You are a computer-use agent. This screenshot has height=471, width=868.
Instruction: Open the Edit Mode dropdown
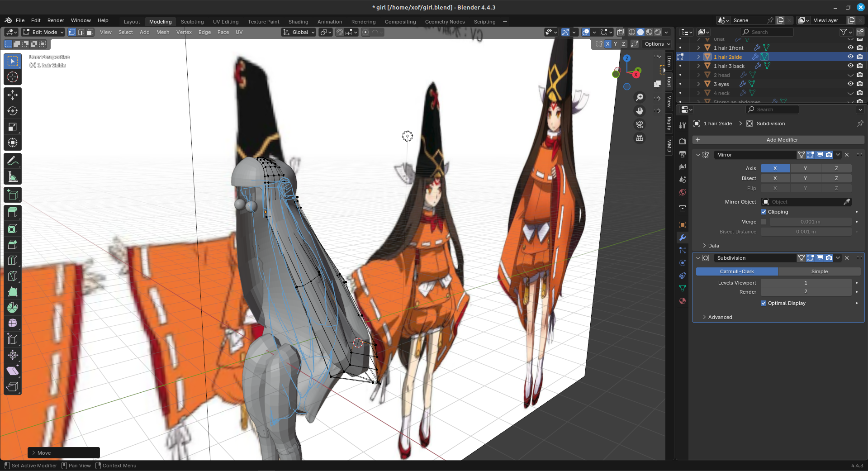43,32
